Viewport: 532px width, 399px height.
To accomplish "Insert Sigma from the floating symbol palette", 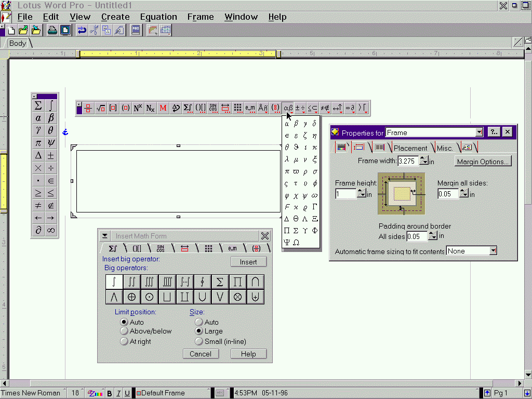I will click(38, 105).
